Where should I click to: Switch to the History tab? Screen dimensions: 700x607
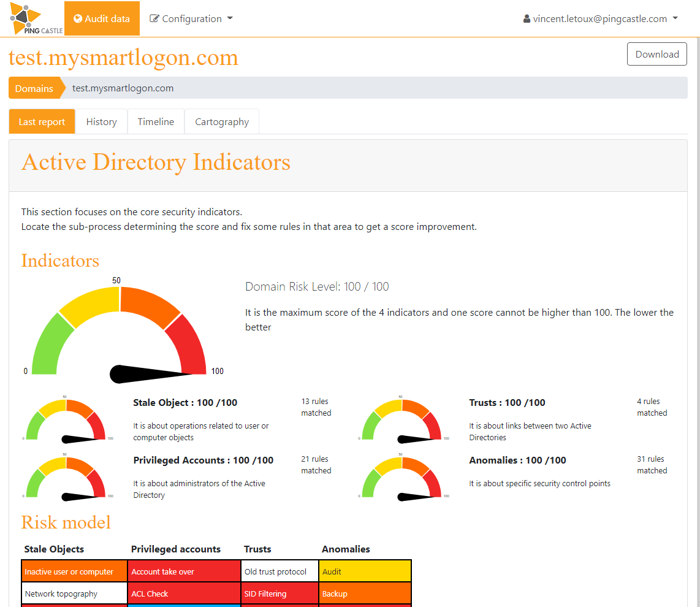[x=101, y=121]
